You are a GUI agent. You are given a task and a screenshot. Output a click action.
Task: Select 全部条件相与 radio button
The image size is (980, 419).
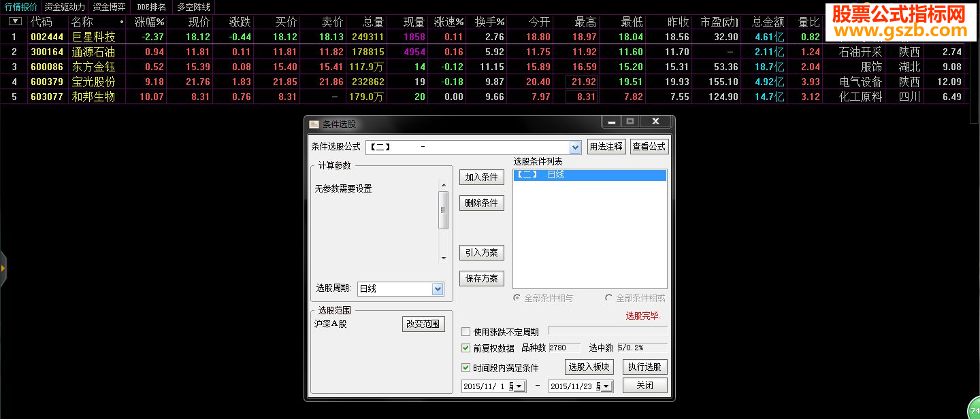(517, 298)
